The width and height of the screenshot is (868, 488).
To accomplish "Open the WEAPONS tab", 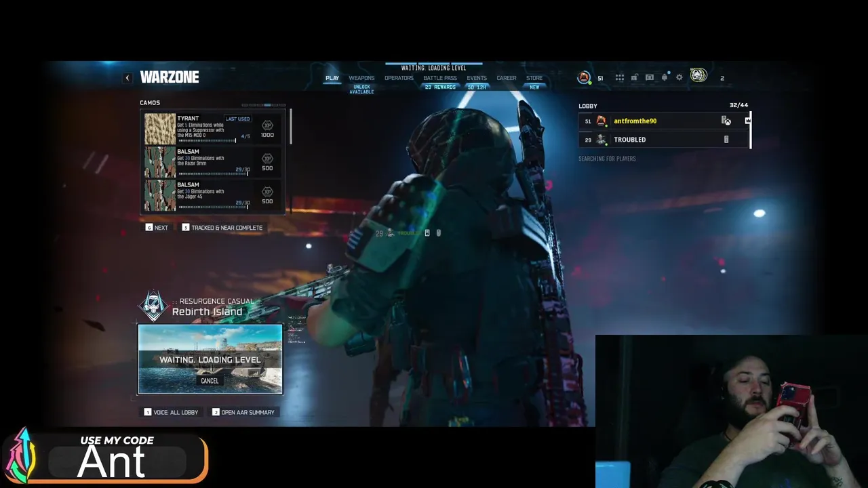I will coord(361,78).
